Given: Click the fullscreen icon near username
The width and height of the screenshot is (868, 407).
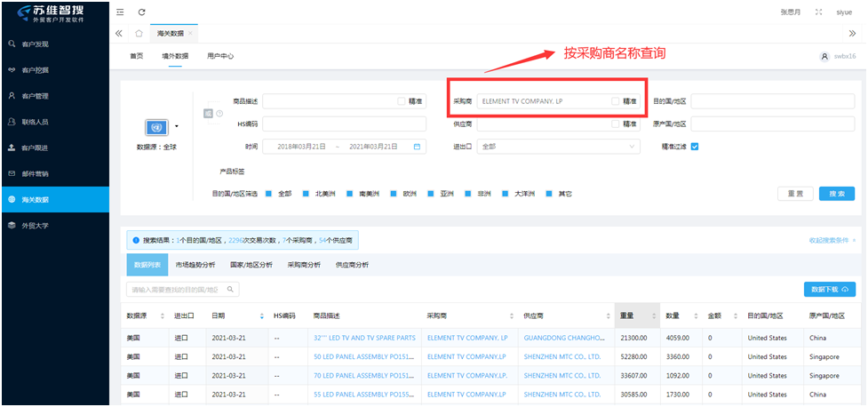Looking at the screenshot, I should [818, 12].
